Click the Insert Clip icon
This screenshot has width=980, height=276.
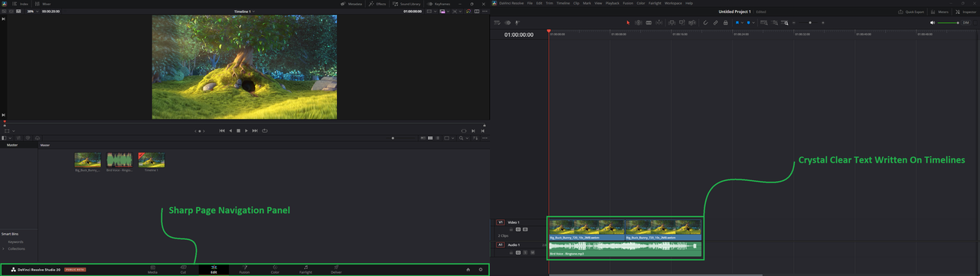[672, 22]
